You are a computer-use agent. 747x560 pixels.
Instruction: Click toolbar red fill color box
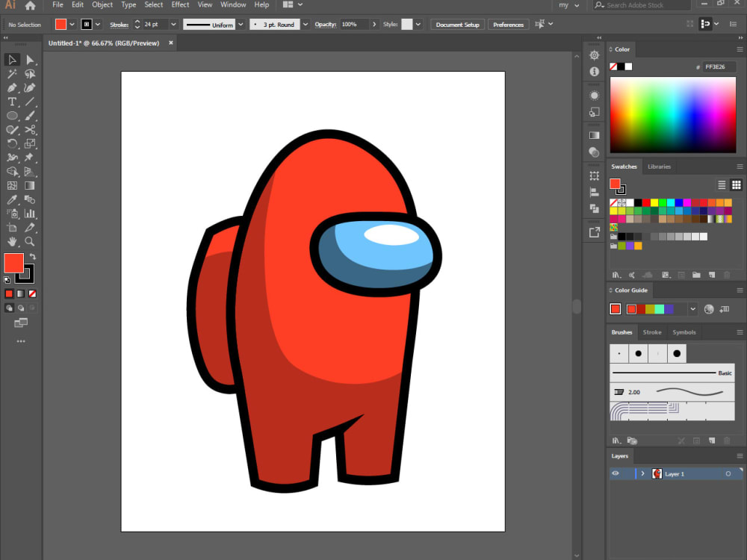click(13, 263)
